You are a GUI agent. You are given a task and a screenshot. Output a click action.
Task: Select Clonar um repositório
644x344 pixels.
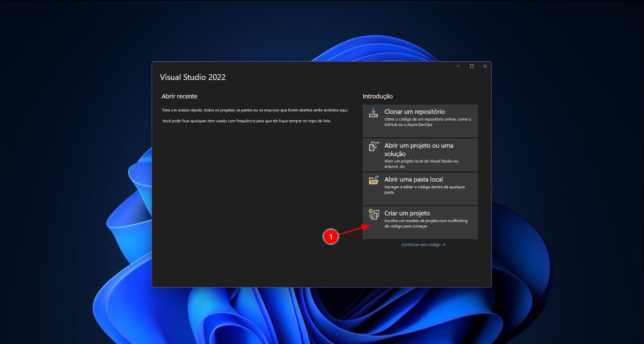point(420,121)
